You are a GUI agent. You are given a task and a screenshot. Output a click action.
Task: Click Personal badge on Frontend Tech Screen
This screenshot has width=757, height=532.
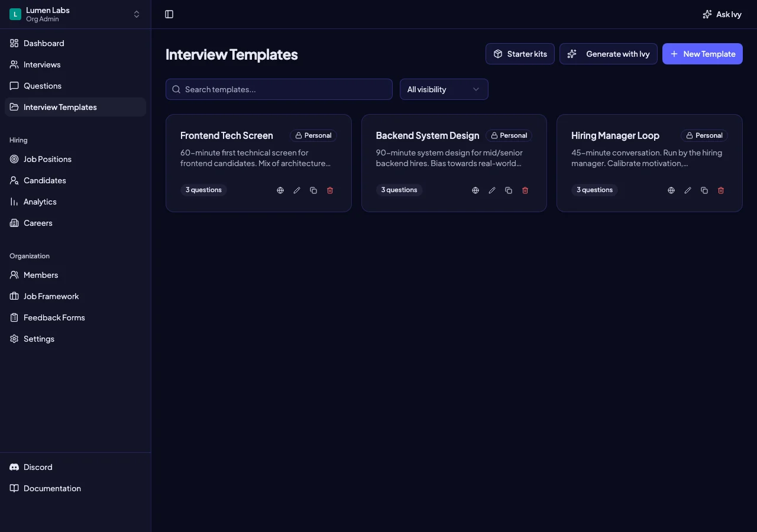[313, 135]
